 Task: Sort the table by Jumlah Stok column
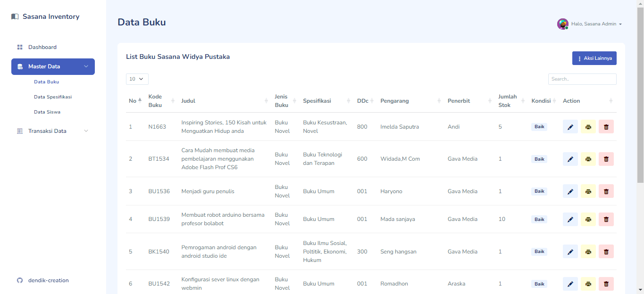point(512,101)
